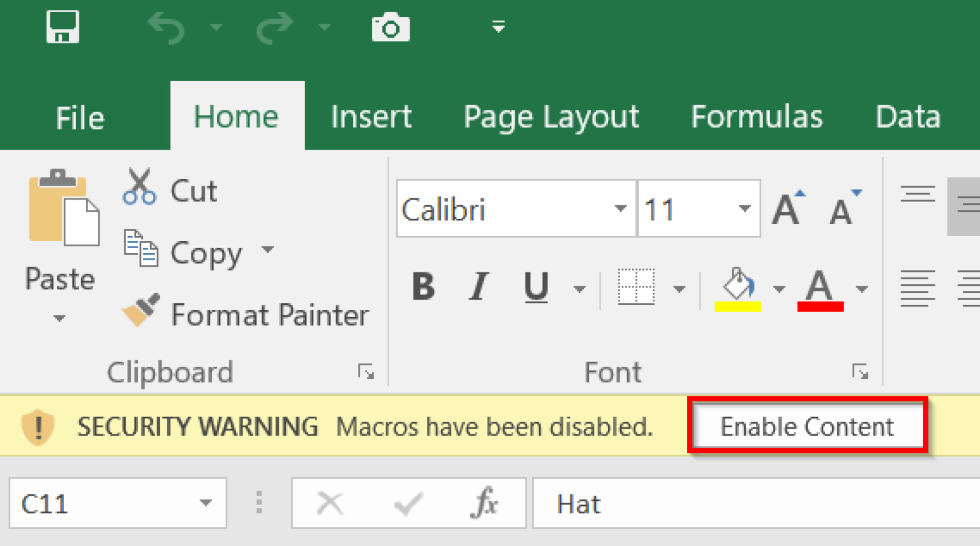Open the font name dropdown
The image size is (980, 546).
[620, 209]
